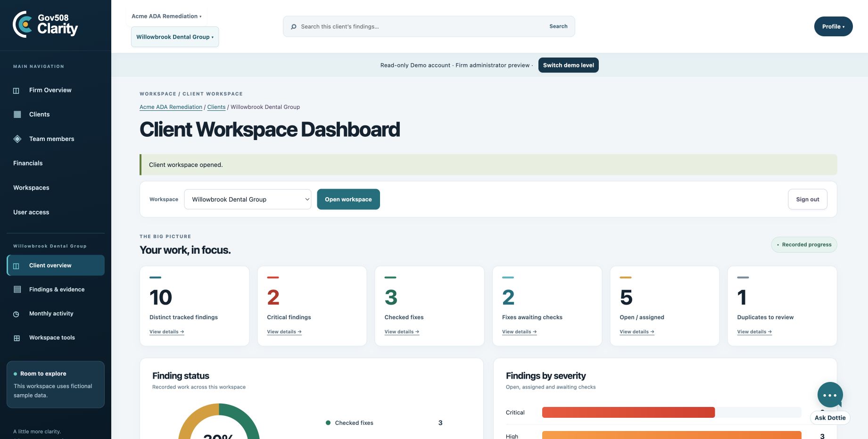Click 'Client workspace opened.' notification banner
Viewport: 868px width, 439px height.
coord(488,165)
